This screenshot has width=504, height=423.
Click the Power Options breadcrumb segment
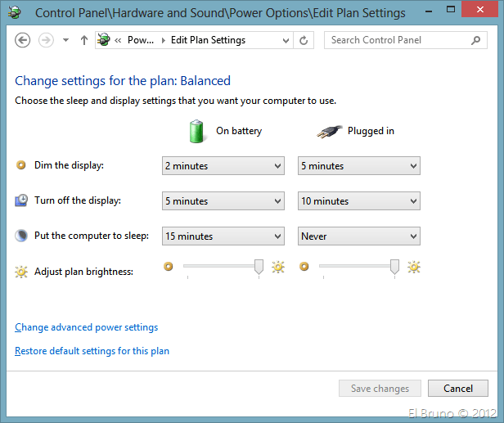point(141,40)
